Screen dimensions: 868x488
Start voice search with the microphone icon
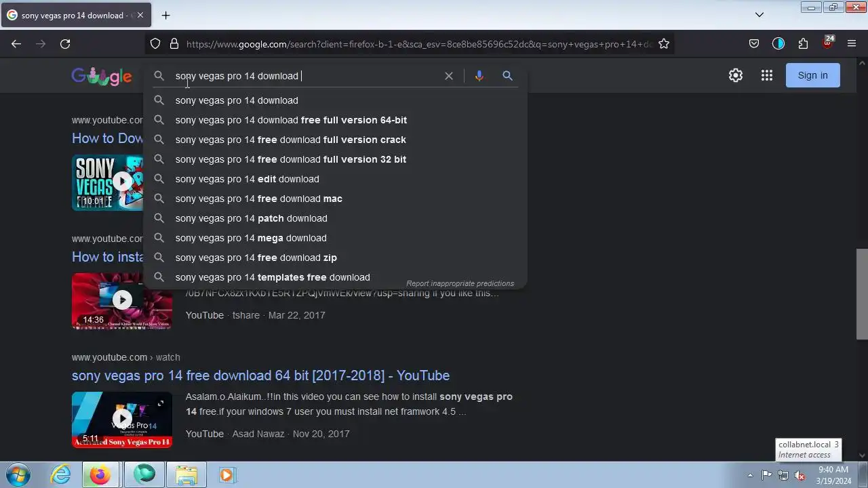(x=479, y=76)
